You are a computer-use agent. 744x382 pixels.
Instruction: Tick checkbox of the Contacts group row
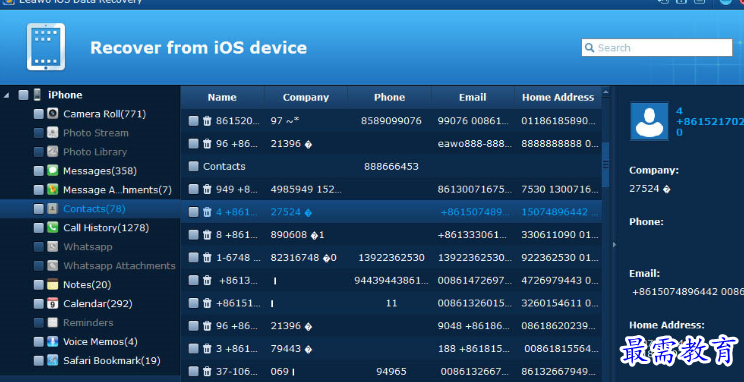pyautogui.click(x=194, y=166)
